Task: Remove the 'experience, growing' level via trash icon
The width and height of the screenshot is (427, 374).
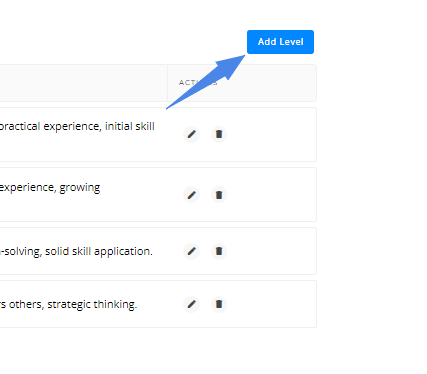Action: [x=219, y=195]
